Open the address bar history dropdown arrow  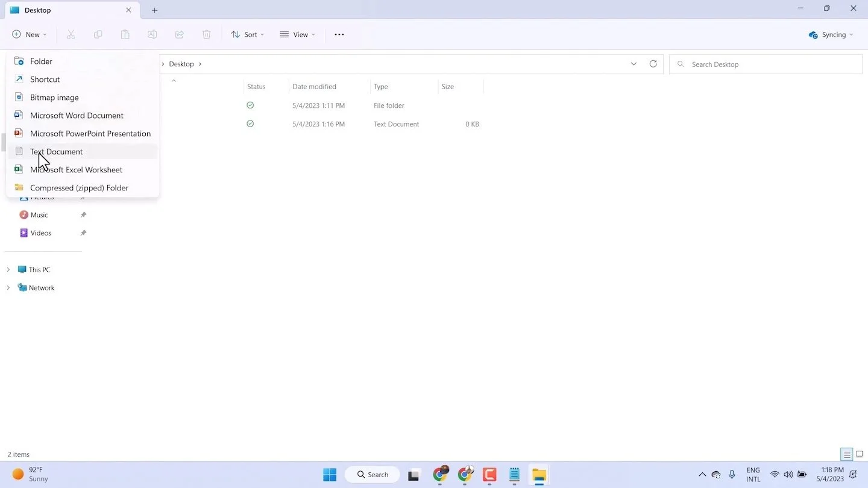pyautogui.click(x=634, y=64)
